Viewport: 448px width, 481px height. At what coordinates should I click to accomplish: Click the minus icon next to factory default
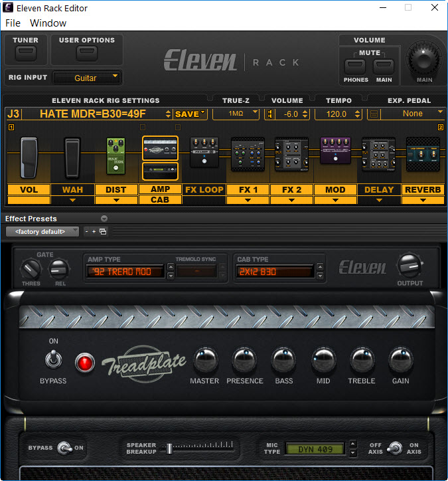tap(87, 232)
